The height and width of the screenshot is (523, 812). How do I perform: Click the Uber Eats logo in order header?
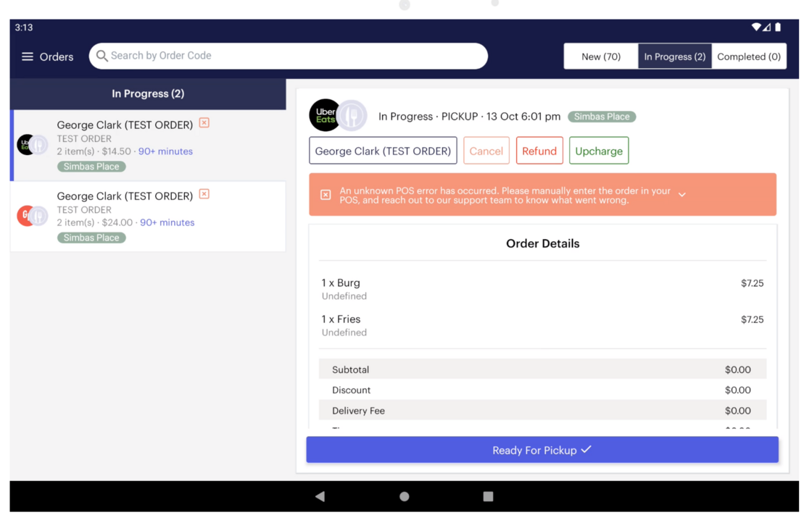(x=325, y=116)
